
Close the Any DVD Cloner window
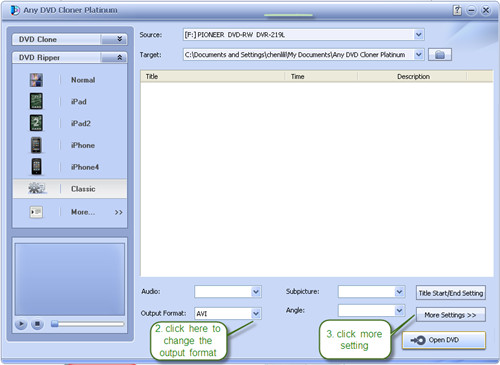[x=486, y=10]
